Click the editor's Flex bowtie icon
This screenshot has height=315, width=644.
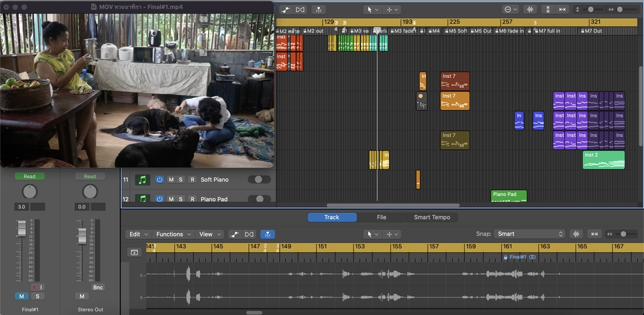click(250, 234)
